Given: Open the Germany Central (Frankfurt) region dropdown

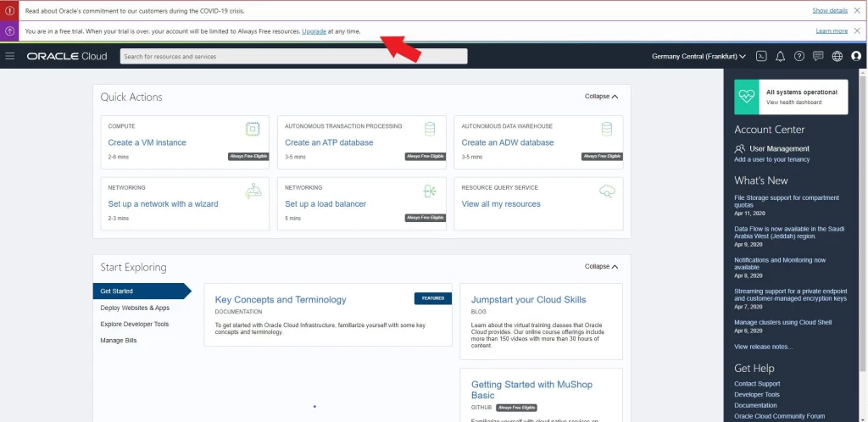Looking at the screenshot, I should (x=698, y=56).
